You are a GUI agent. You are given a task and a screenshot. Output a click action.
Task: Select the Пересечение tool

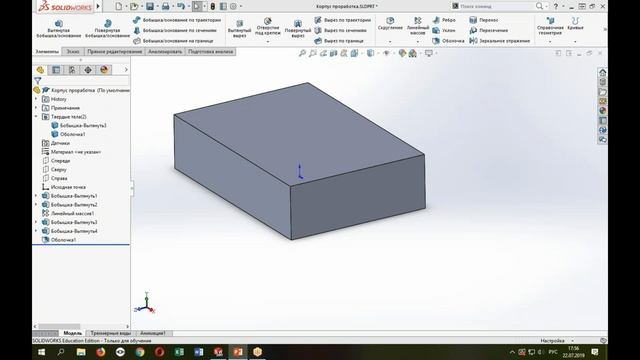pos(489,30)
